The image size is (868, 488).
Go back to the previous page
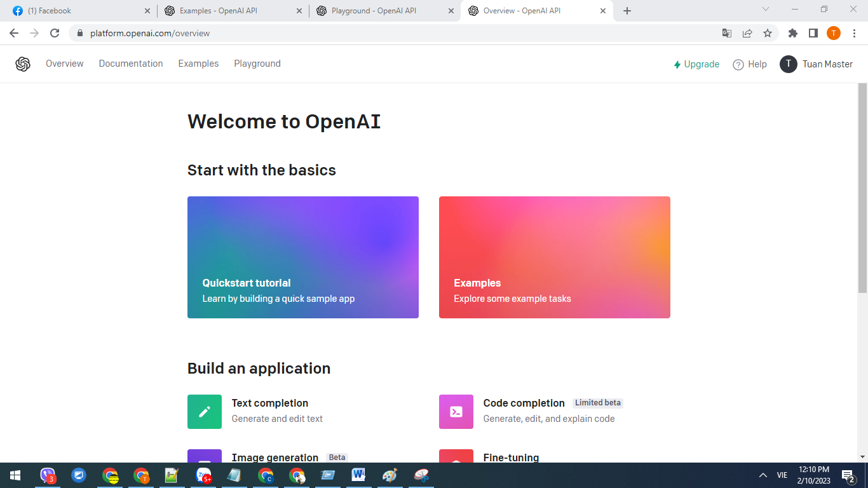[x=14, y=33]
